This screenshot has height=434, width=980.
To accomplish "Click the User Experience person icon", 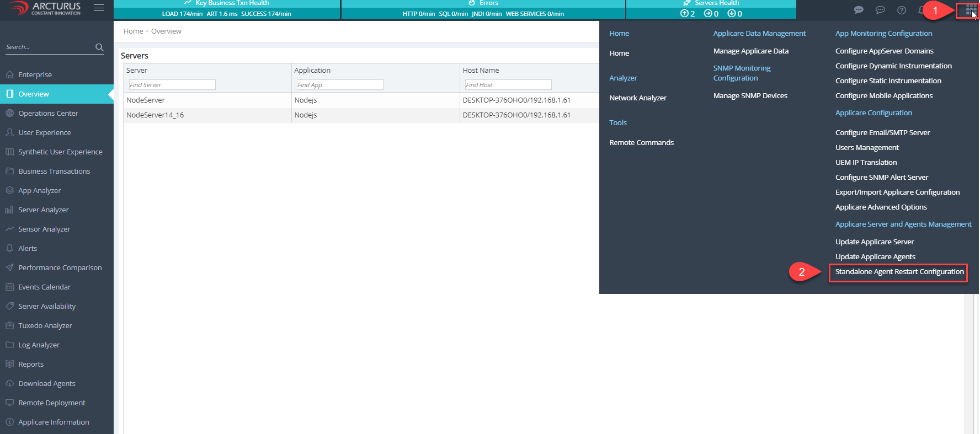I will (9, 132).
